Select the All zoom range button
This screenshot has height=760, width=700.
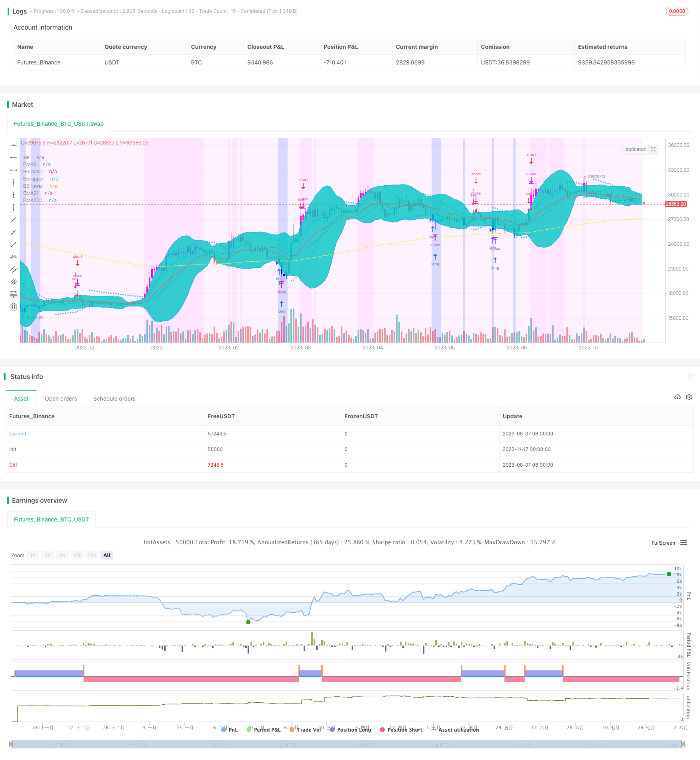[x=107, y=555]
